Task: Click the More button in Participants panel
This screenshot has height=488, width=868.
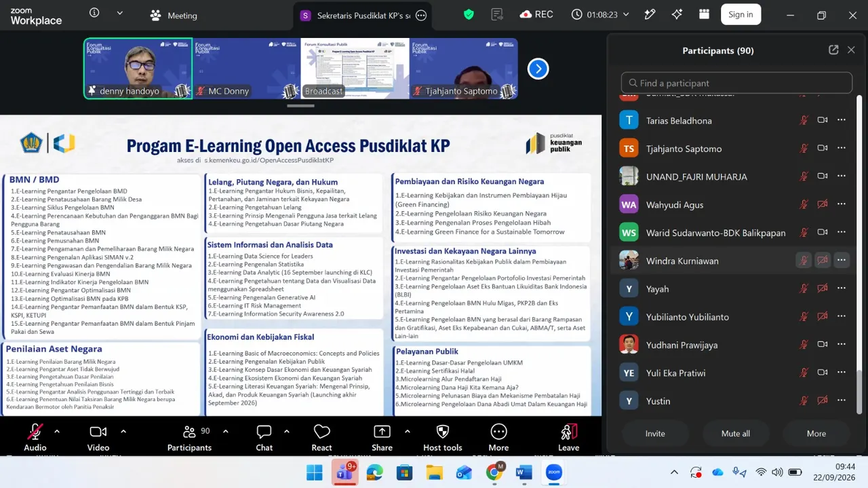Action: tap(816, 434)
